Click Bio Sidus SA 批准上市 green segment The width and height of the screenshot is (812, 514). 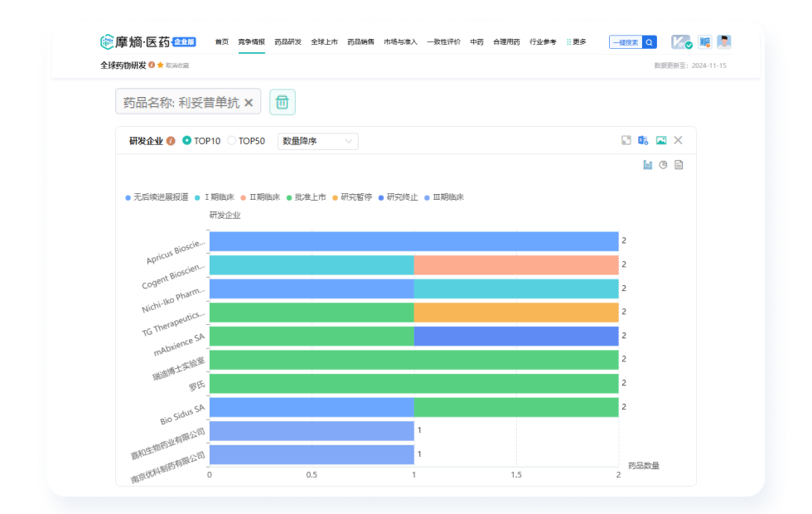click(516, 407)
